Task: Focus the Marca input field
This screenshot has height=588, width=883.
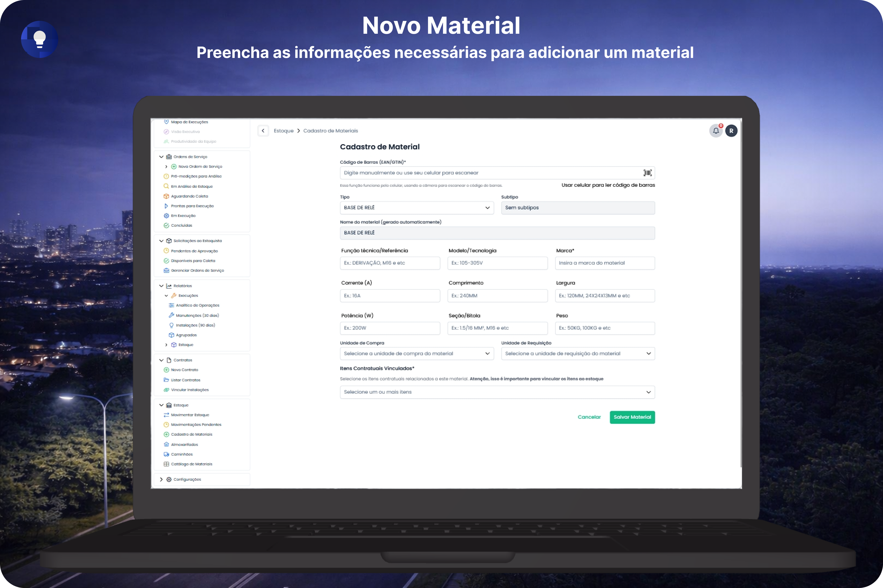Action: click(x=605, y=263)
